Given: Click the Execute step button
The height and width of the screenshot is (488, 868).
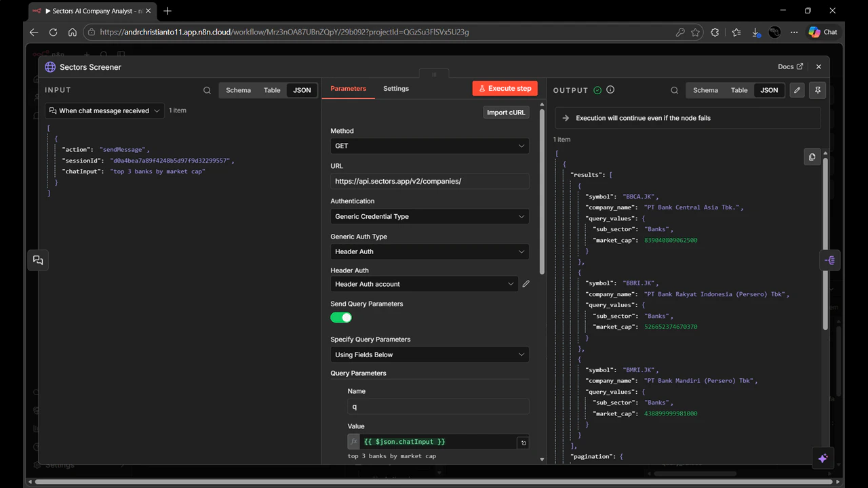Looking at the screenshot, I should [505, 88].
